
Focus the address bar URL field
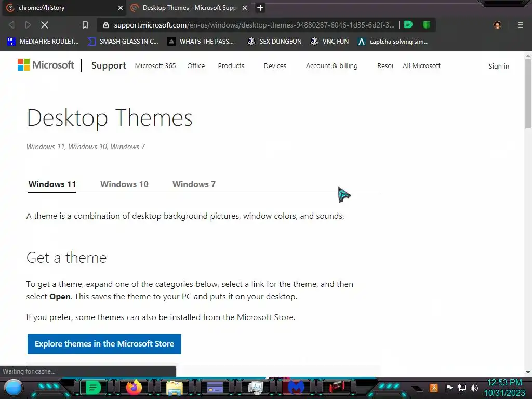254,25
